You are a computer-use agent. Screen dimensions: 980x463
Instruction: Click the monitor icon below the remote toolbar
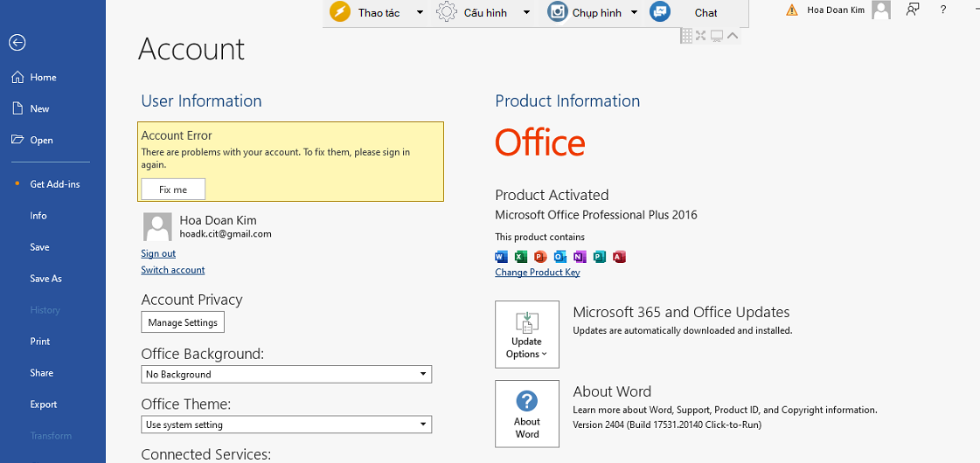tap(717, 36)
